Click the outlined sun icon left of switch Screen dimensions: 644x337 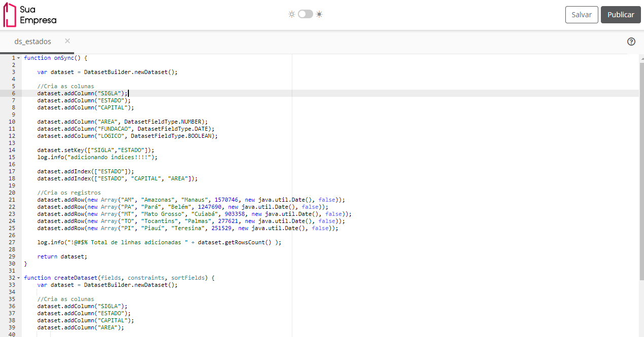click(292, 14)
